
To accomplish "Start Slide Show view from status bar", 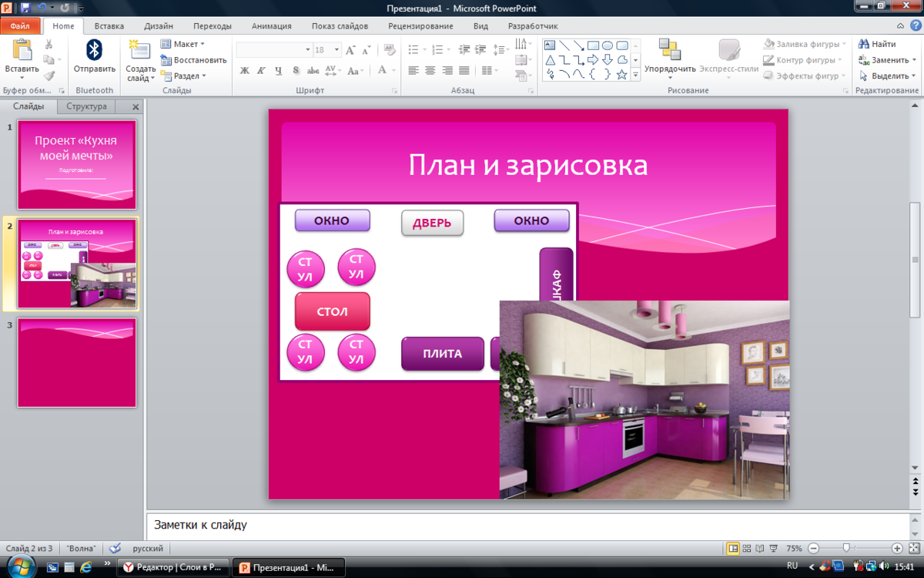I will [x=773, y=548].
